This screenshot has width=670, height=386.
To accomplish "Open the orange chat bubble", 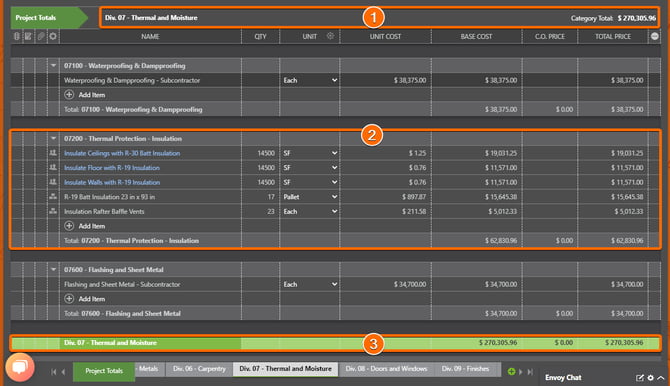I will tap(20, 367).
